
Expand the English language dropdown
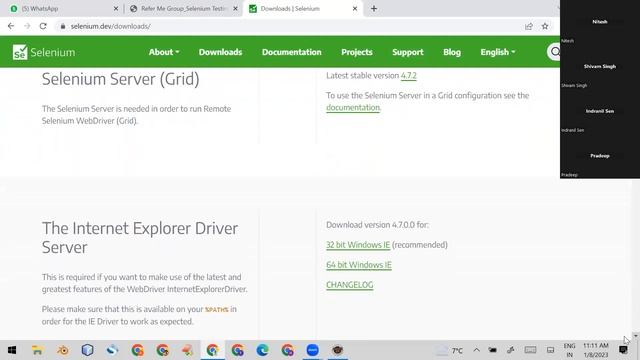(x=498, y=52)
